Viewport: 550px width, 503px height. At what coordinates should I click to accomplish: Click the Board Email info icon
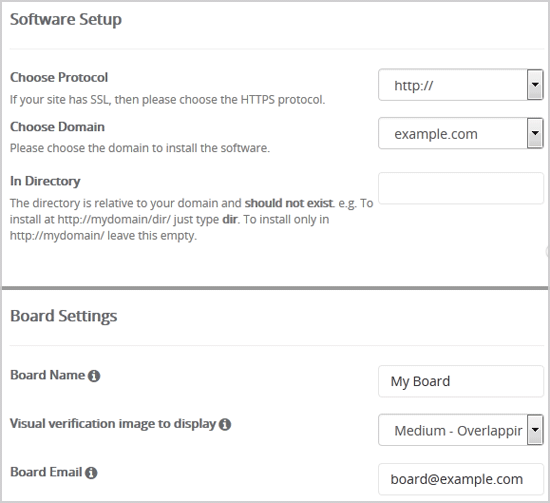click(91, 473)
